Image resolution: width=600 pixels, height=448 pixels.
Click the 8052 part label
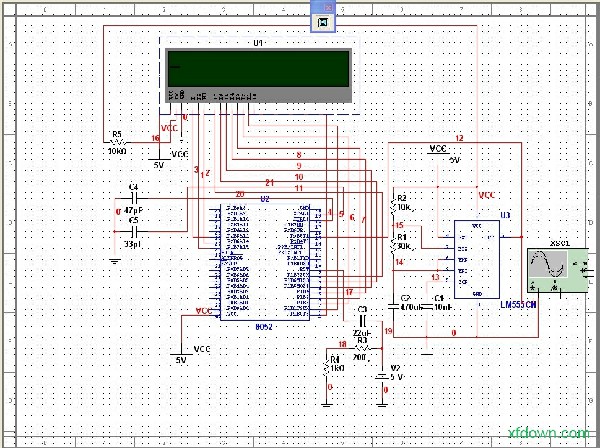coord(264,327)
